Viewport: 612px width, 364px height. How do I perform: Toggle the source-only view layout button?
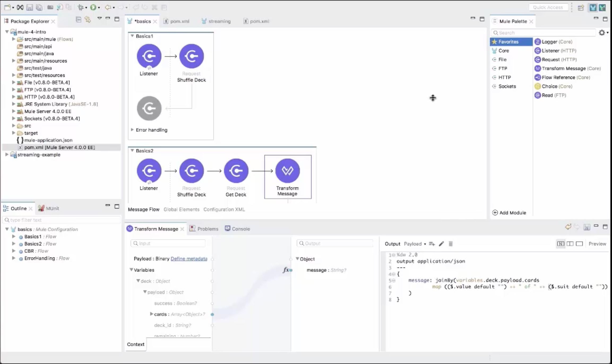coord(579,244)
